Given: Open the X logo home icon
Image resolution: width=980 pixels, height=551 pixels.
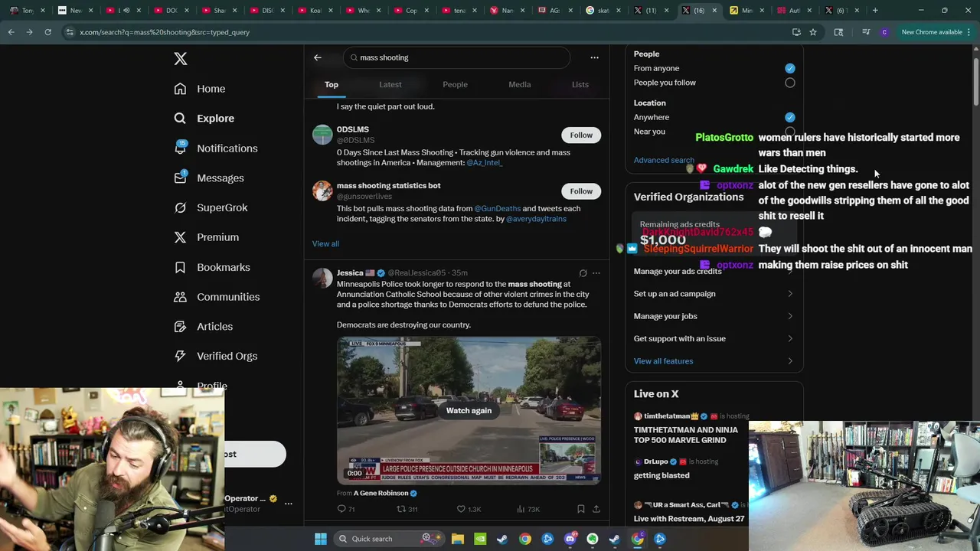Looking at the screenshot, I should point(181,59).
